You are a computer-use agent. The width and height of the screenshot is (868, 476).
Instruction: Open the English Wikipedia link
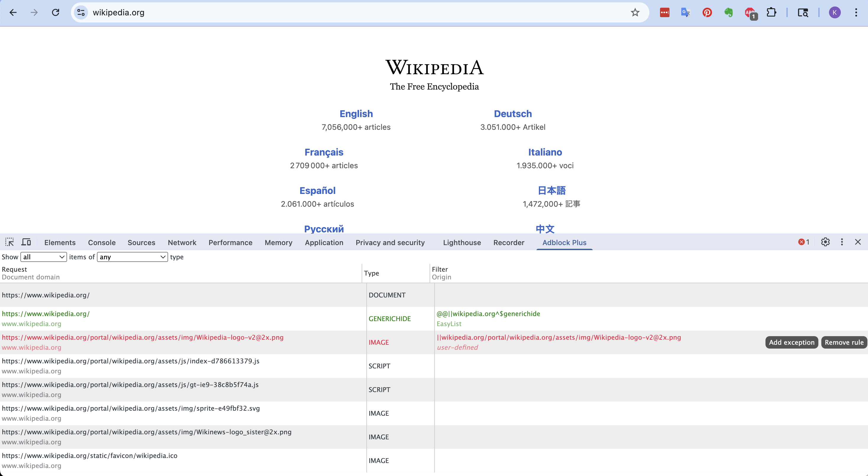click(356, 114)
